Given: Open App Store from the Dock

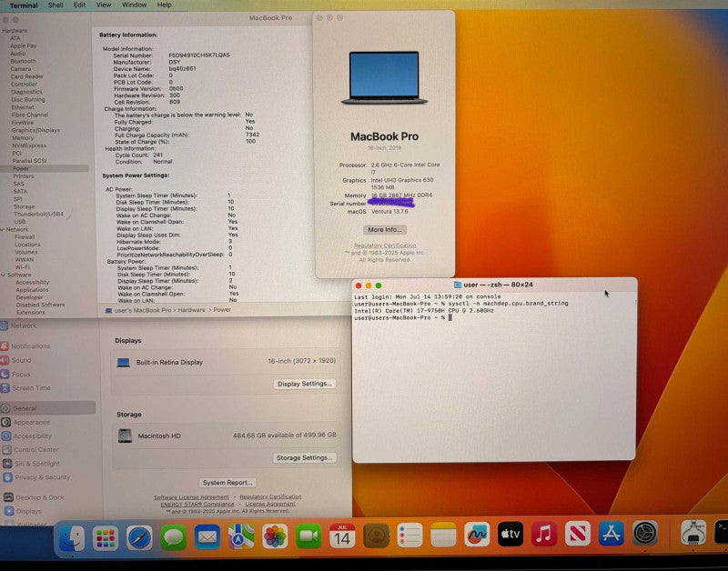Looking at the screenshot, I should [x=611, y=533].
